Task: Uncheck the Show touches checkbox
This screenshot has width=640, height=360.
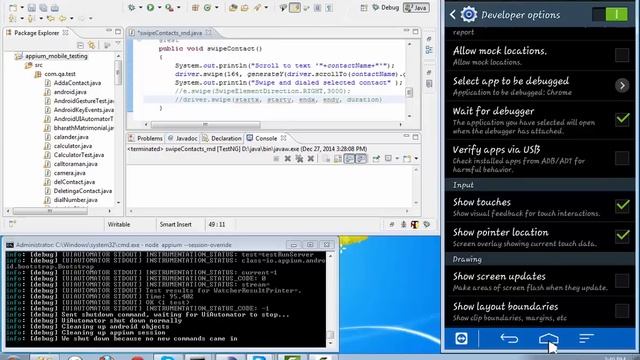Action: tap(622, 206)
